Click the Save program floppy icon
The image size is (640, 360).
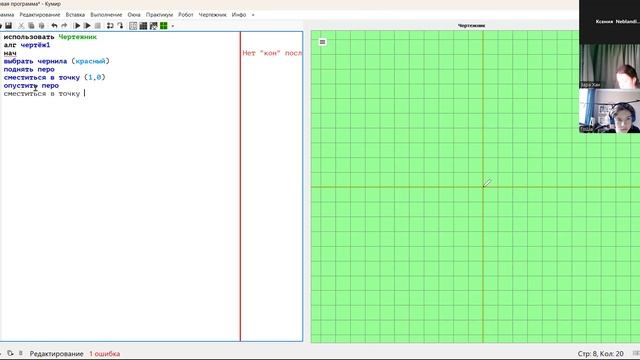point(8,26)
